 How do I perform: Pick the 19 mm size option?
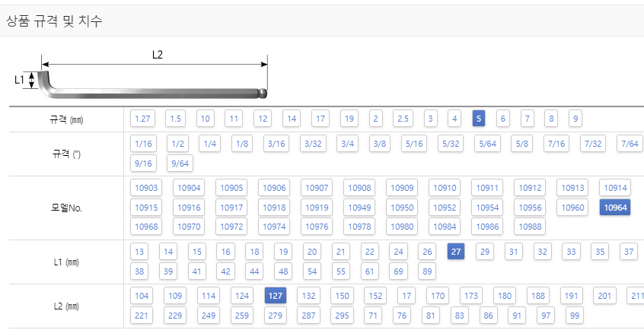pos(349,119)
